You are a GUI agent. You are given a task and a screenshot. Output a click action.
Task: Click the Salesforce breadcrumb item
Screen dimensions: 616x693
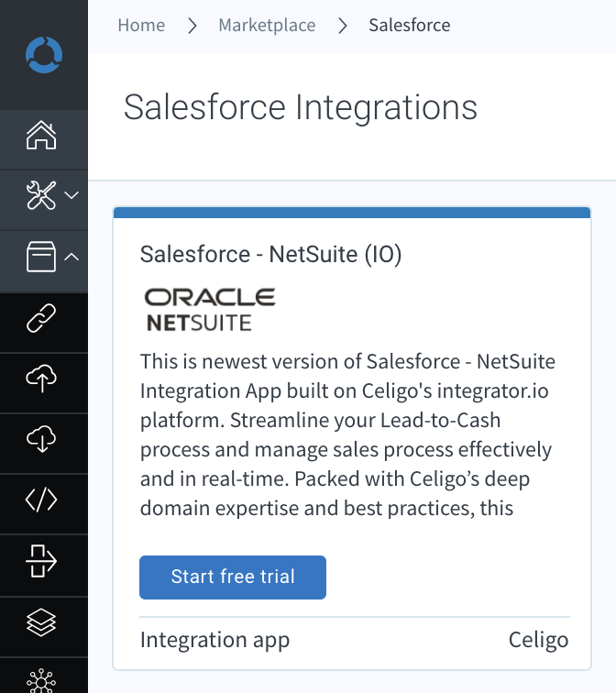(x=410, y=25)
